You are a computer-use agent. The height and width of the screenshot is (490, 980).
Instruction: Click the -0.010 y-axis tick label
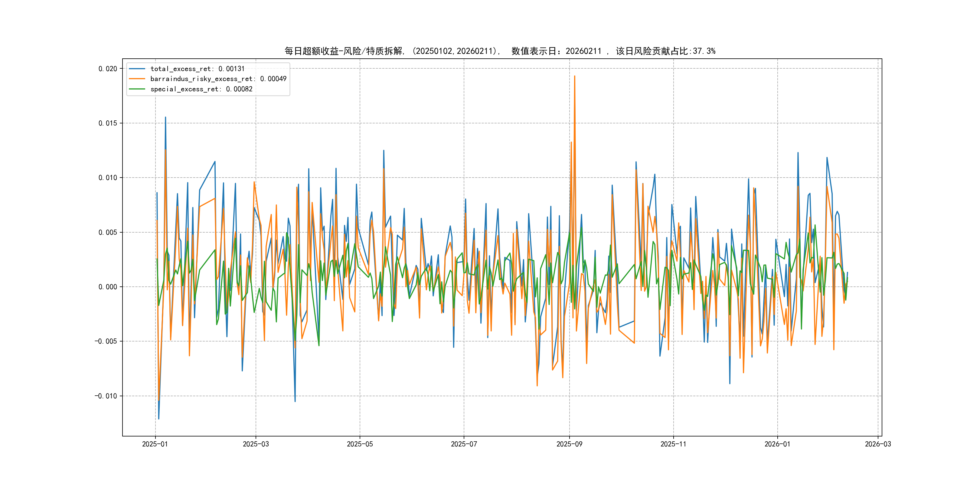[x=106, y=396]
